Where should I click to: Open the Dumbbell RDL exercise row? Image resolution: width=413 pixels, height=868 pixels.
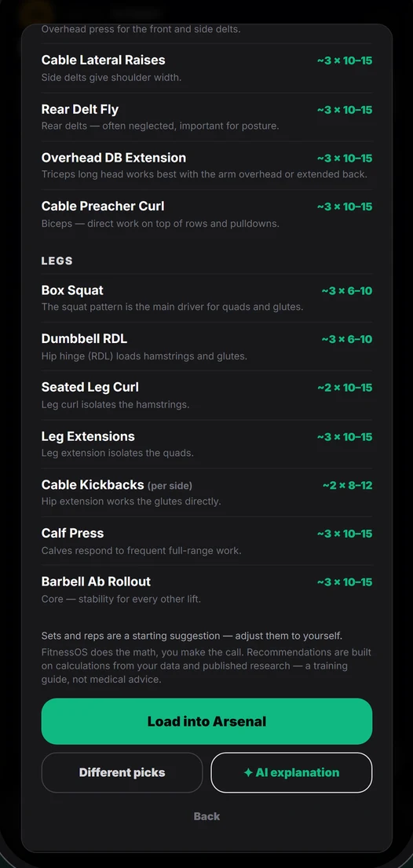tap(206, 347)
